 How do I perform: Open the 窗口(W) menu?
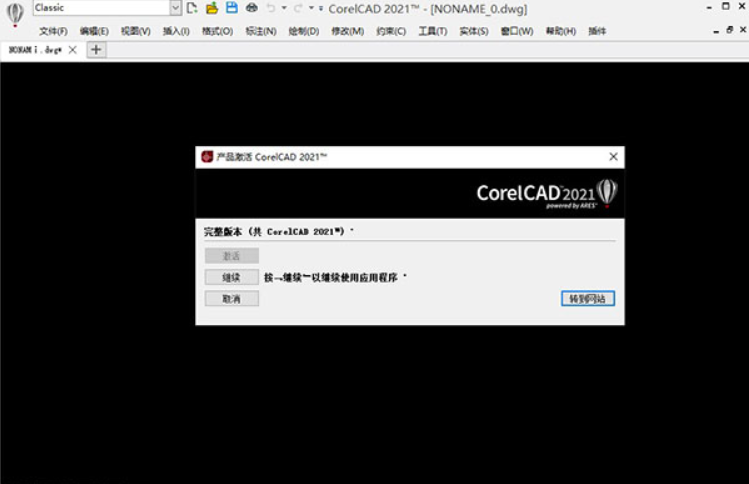517,32
